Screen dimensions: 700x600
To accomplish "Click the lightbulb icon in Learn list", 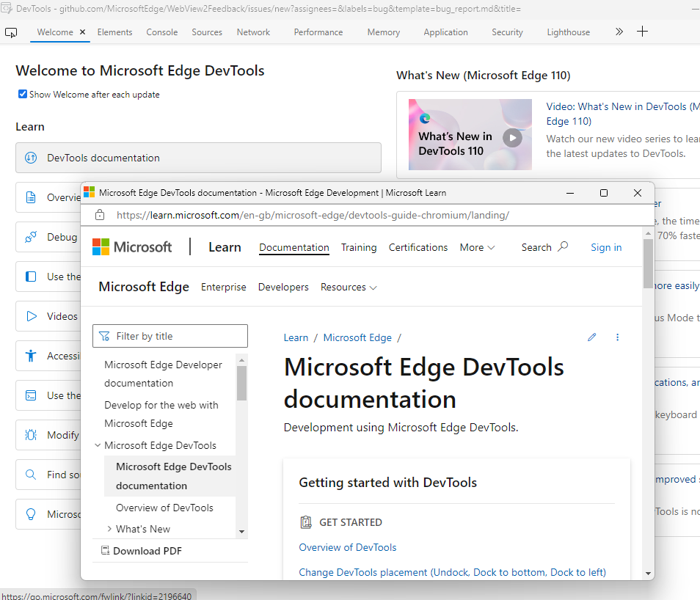I will click(31, 514).
